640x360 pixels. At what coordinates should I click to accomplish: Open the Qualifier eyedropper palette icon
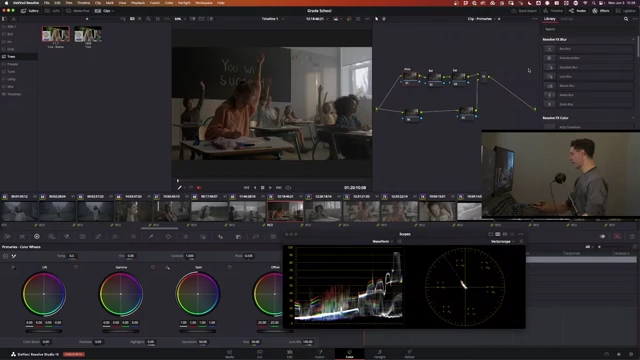(x=151, y=236)
